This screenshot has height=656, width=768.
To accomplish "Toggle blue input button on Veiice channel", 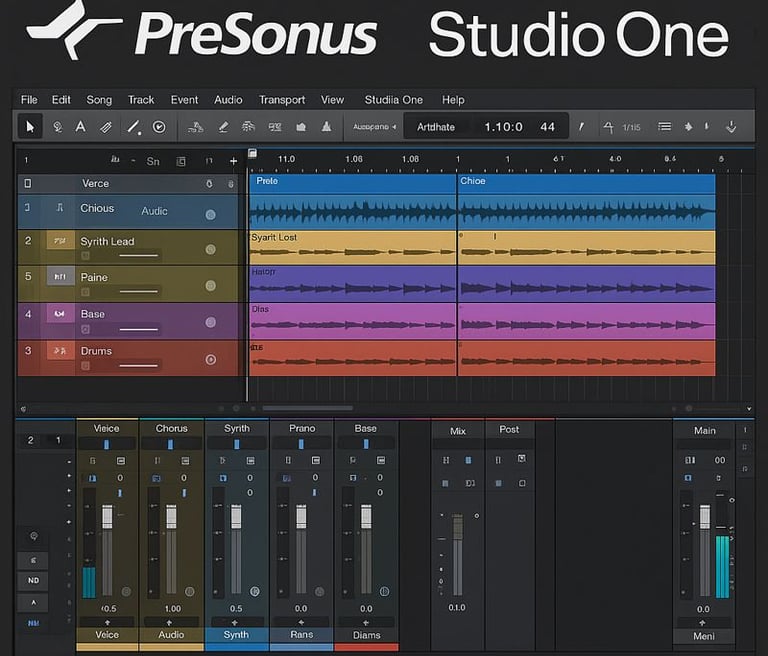I will (92, 478).
